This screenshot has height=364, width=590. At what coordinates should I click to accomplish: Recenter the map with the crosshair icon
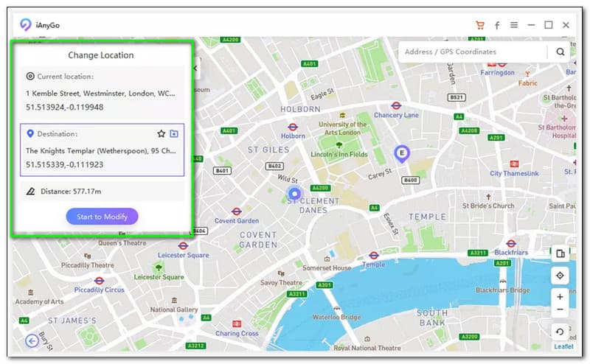pos(560,276)
